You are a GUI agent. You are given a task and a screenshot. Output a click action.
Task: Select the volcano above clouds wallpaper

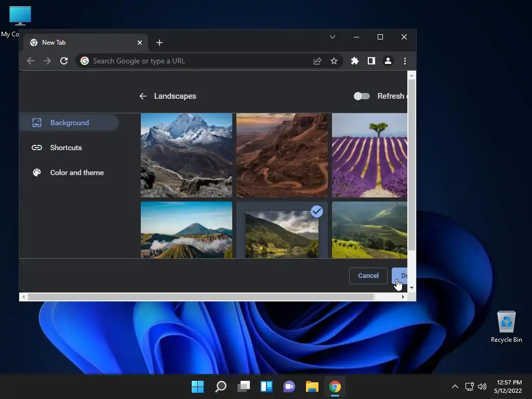point(187,230)
